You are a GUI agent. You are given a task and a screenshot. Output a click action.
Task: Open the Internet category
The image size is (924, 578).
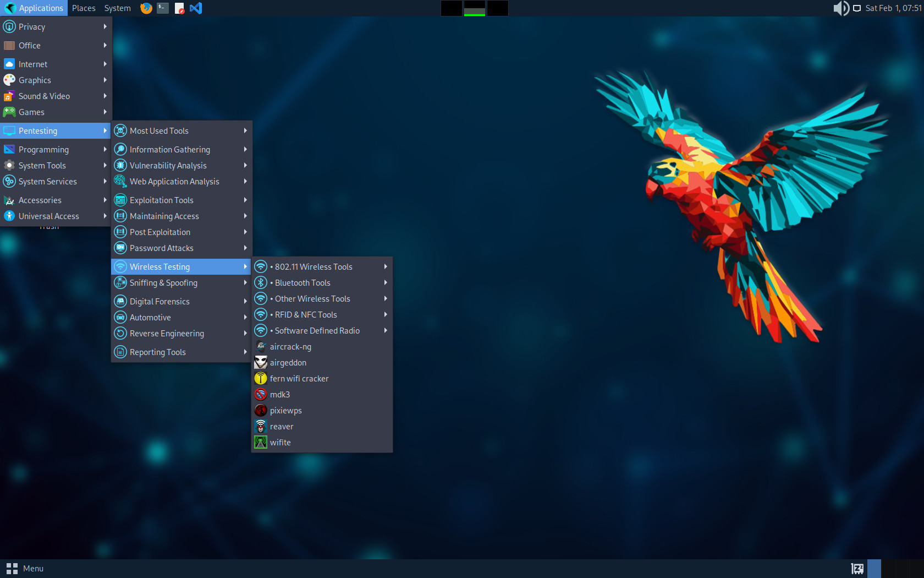[56, 64]
